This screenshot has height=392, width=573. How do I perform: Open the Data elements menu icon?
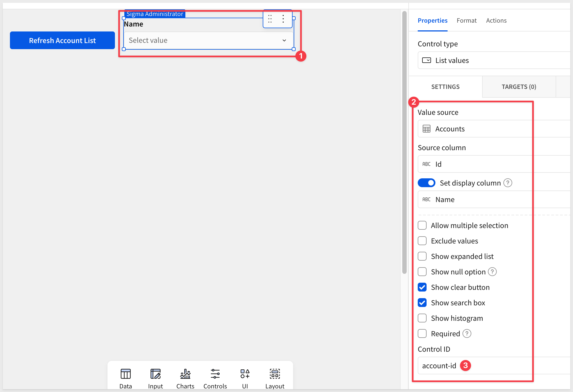coord(125,374)
